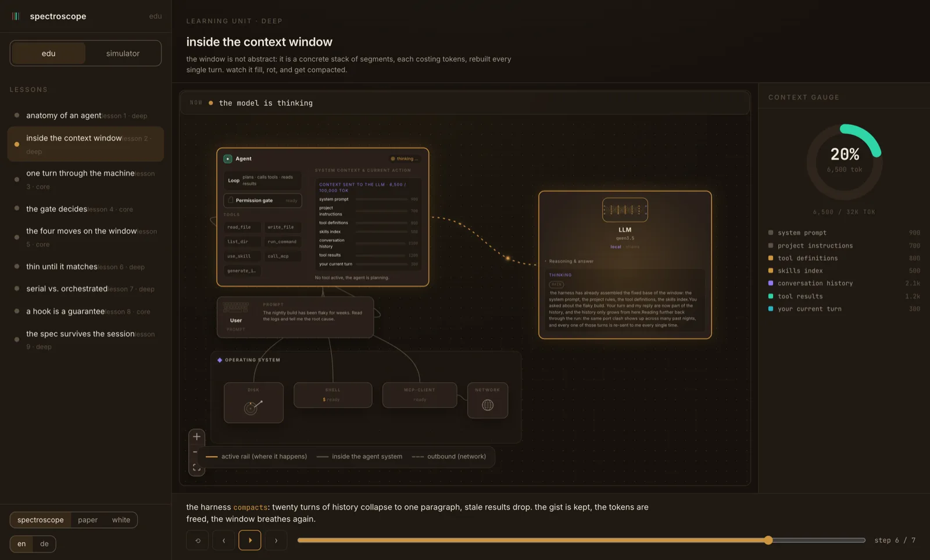Switch language to de
930x560 pixels.
[x=44, y=544]
